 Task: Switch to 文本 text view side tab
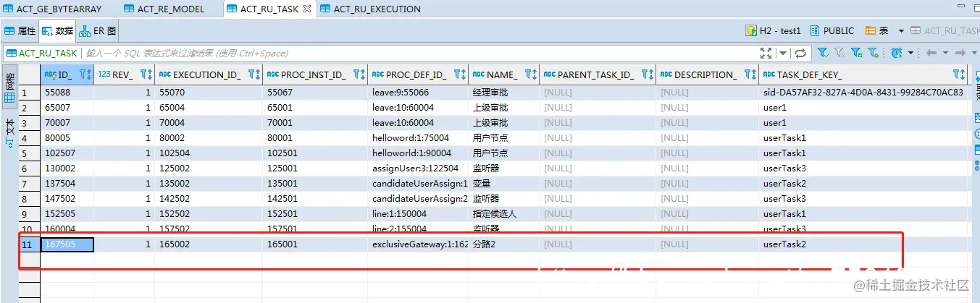click(9, 133)
